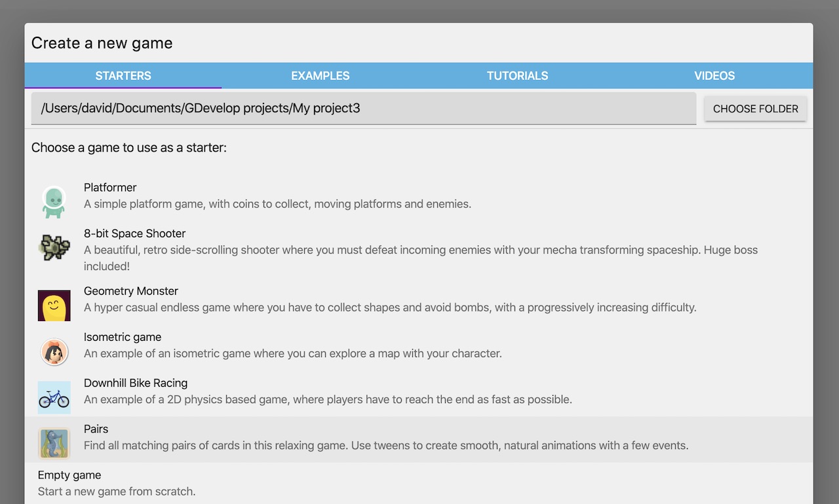Open the Examples tab
This screenshot has height=504, width=839.
[320, 76]
